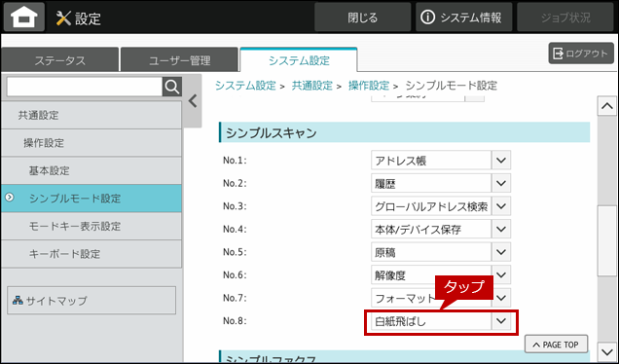Open 操作設定 in the sidebar

[91, 143]
